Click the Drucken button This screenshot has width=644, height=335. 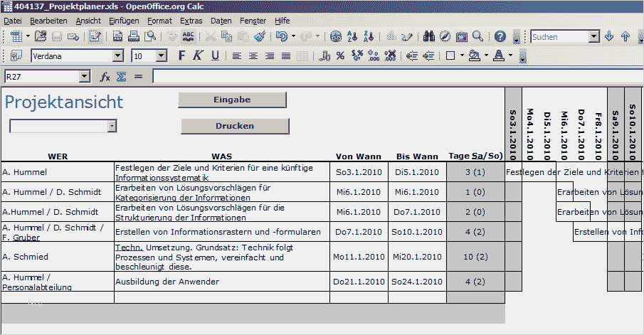point(235,126)
